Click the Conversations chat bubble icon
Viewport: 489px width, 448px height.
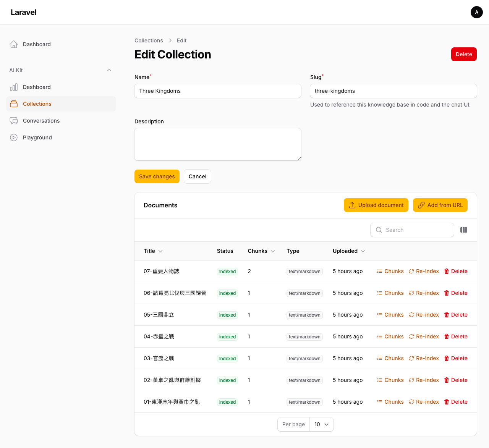[x=14, y=121]
